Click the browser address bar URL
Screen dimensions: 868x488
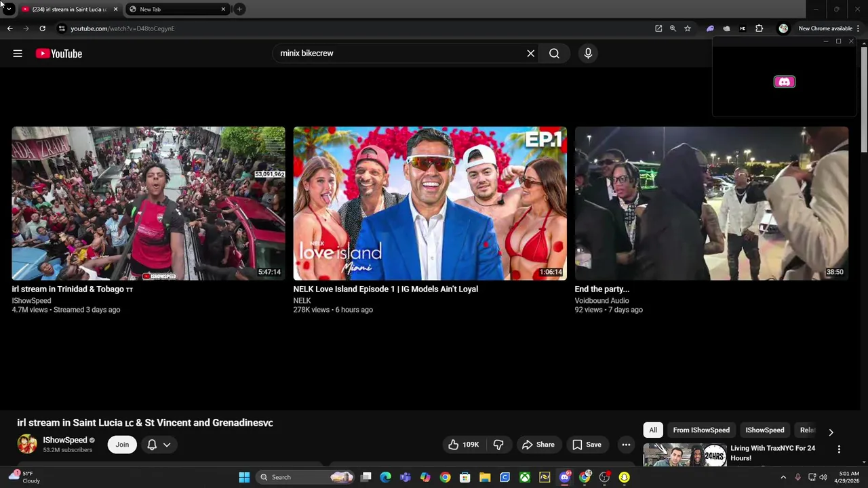coord(123,28)
